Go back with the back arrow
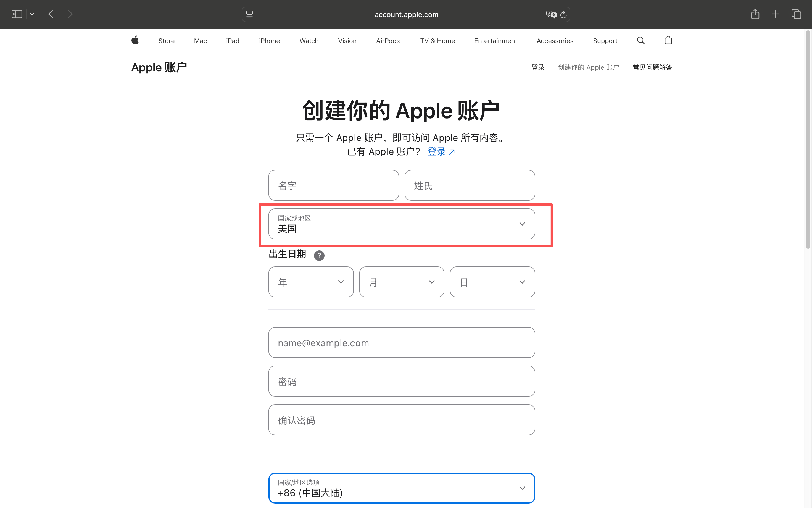Viewport: 812px width, 508px height. (x=51, y=14)
